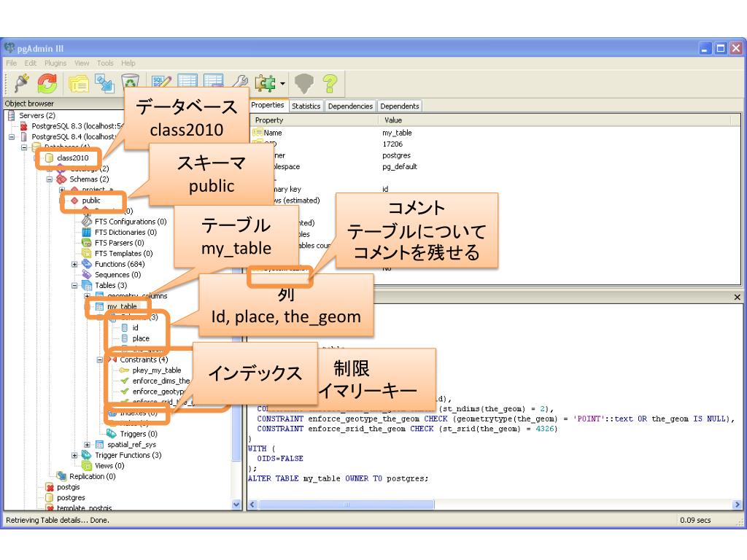This screenshot has width=747, height=560.
Task: Collapse the Schemas (2) node
Action: [x=49, y=179]
